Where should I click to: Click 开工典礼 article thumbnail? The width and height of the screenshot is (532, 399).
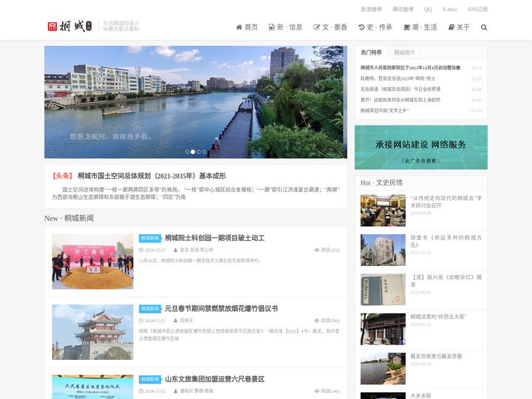(x=92, y=262)
